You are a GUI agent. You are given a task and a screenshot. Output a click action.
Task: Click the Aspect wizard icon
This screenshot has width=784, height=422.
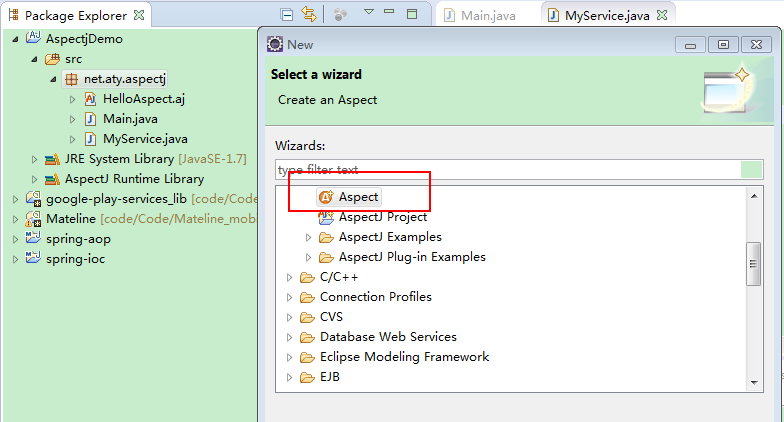pyautogui.click(x=326, y=197)
